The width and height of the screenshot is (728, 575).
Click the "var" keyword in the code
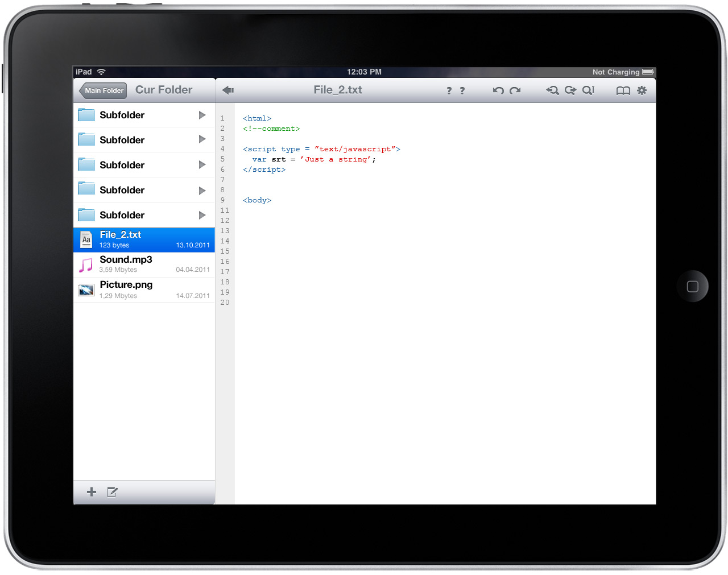(x=259, y=159)
